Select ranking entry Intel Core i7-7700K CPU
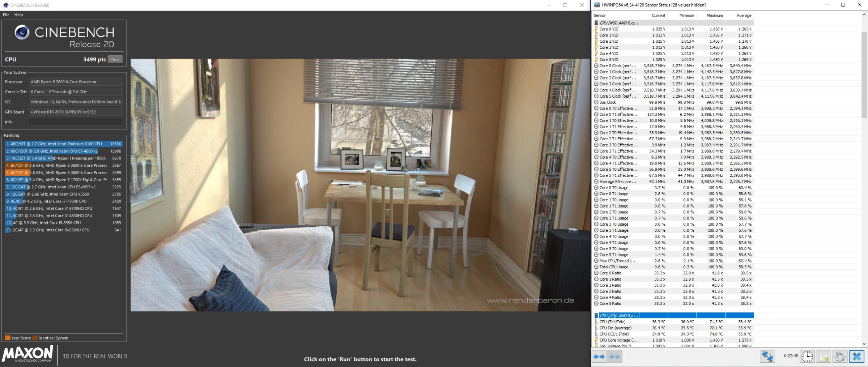Image resolution: width=868 pixels, height=367 pixels. [x=64, y=201]
